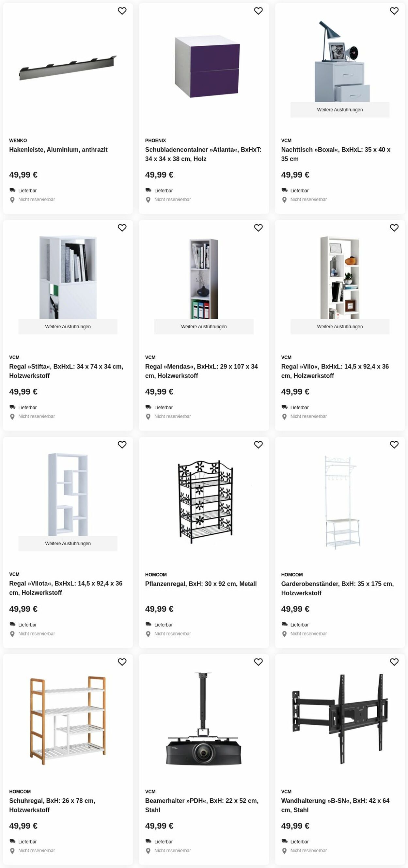Mark Pflanzenregal as favorite with heart
Image resolution: width=408 pixels, height=868 pixels.
pyautogui.click(x=258, y=445)
